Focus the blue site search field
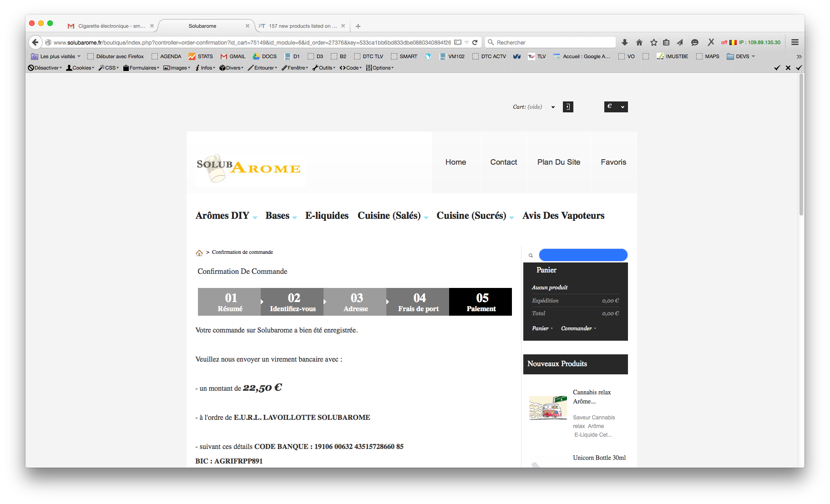The height and width of the screenshot is (504, 830). [583, 255]
